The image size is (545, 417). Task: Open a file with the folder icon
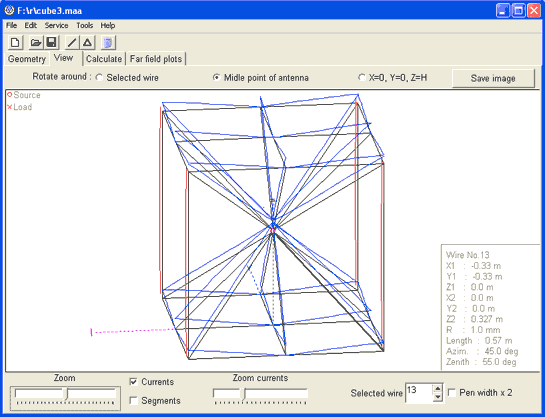pyautogui.click(x=35, y=43)
